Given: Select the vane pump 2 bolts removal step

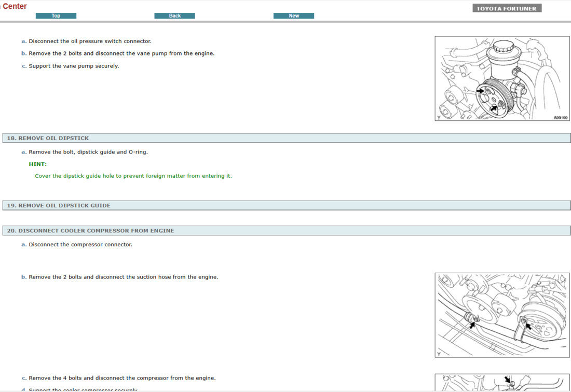Looking at the screenshot, I should click(x=121, y=54).
